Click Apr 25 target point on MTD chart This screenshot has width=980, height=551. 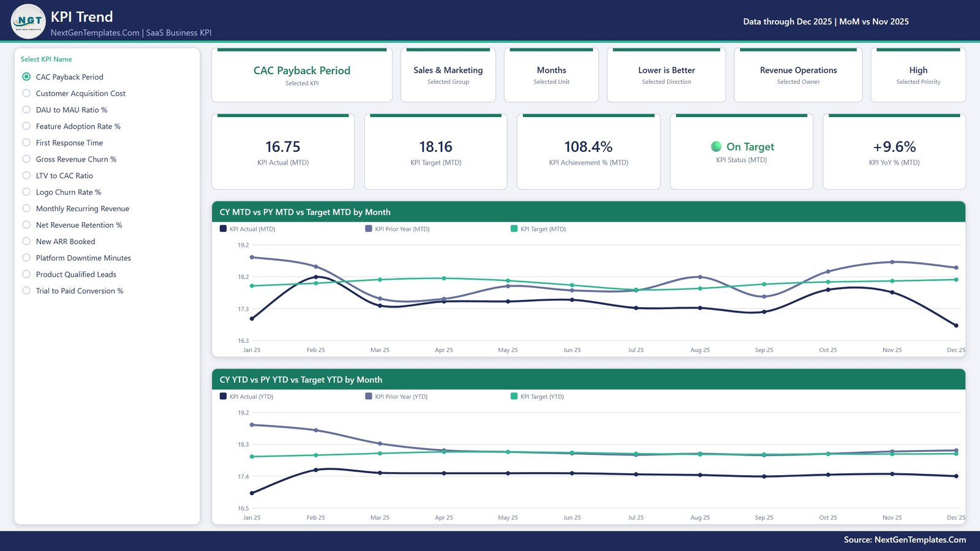click(444, 279)
